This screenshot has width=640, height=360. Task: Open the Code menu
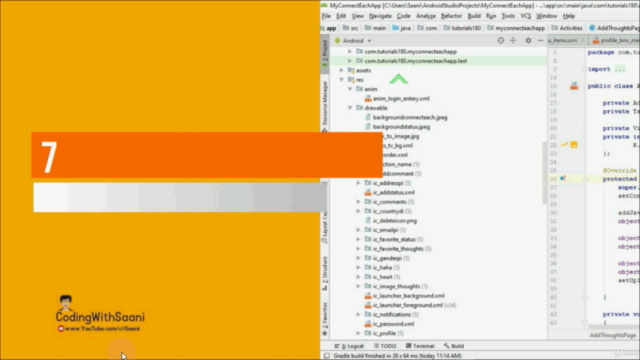click(x=404, y=16)
